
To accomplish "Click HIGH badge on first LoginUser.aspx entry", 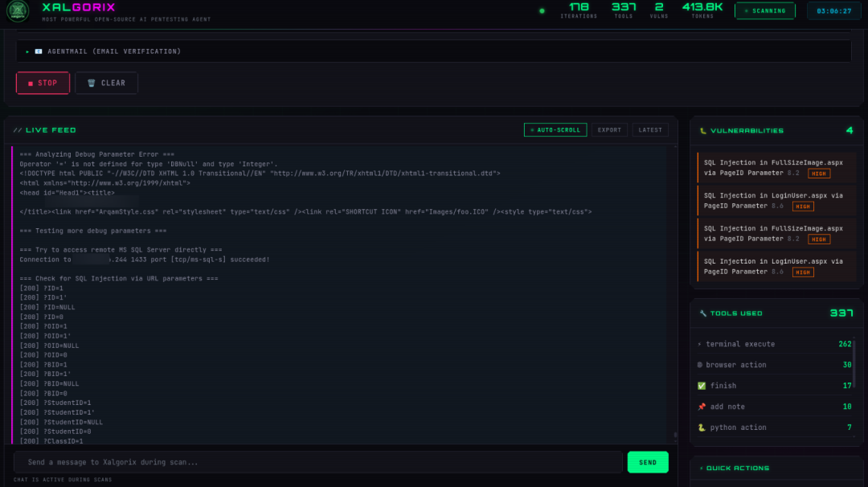I will 803,207.
